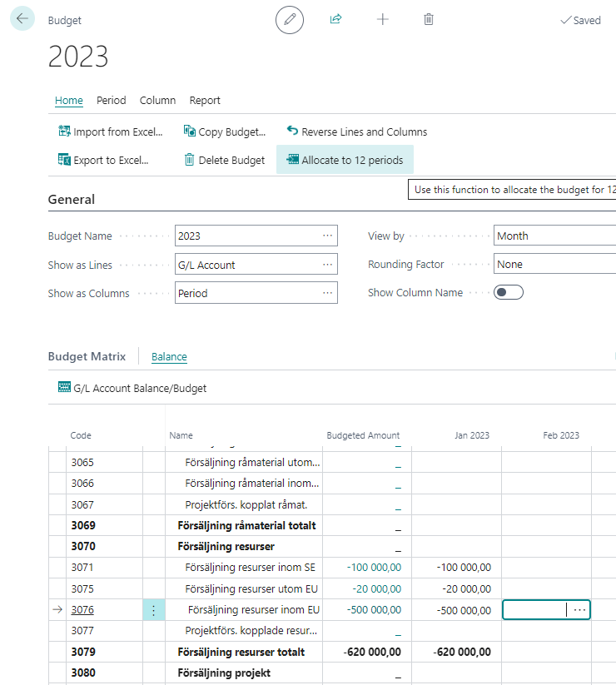The height and width of the screenshot is (685, 616).
Task: Open the share icon
Action: (335, 19)
